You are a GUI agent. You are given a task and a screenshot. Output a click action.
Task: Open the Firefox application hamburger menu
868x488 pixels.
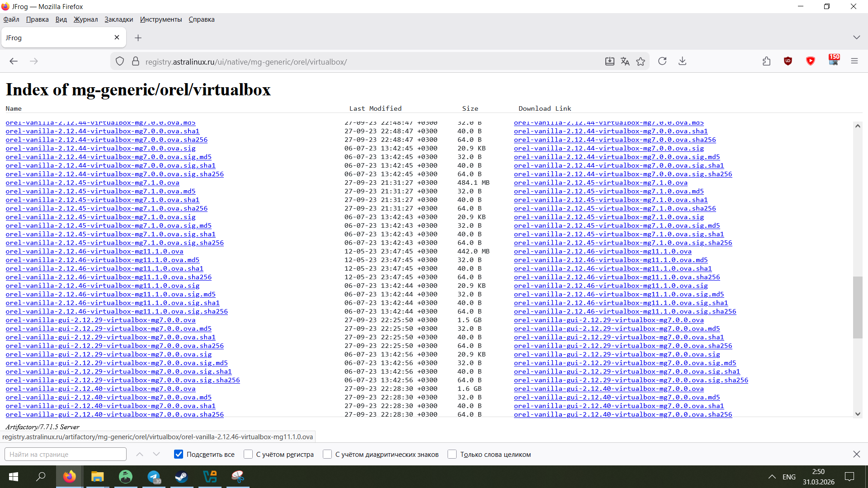[854, 61]
